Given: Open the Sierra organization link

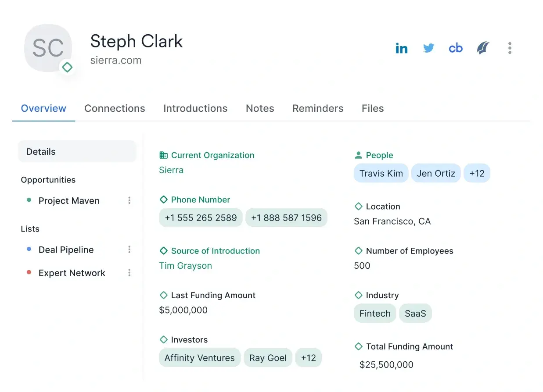Looking at the screenshot, I should click(171, 170).
